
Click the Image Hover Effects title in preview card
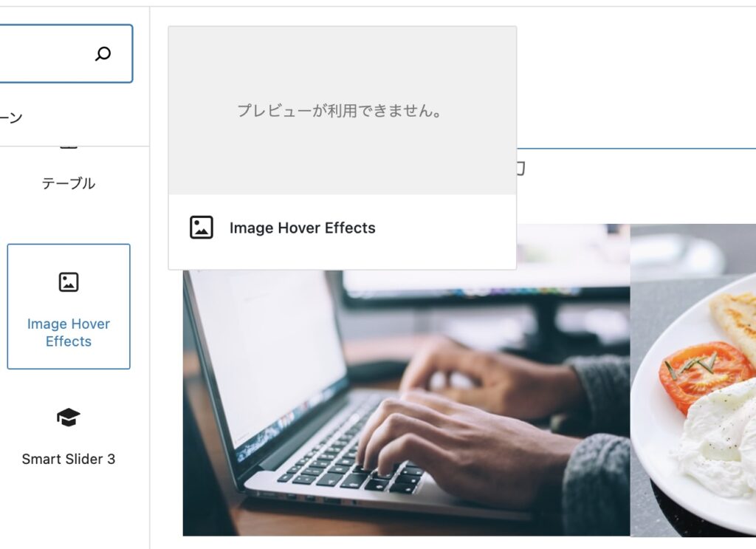pyautogui.click(x=302, y=228)
